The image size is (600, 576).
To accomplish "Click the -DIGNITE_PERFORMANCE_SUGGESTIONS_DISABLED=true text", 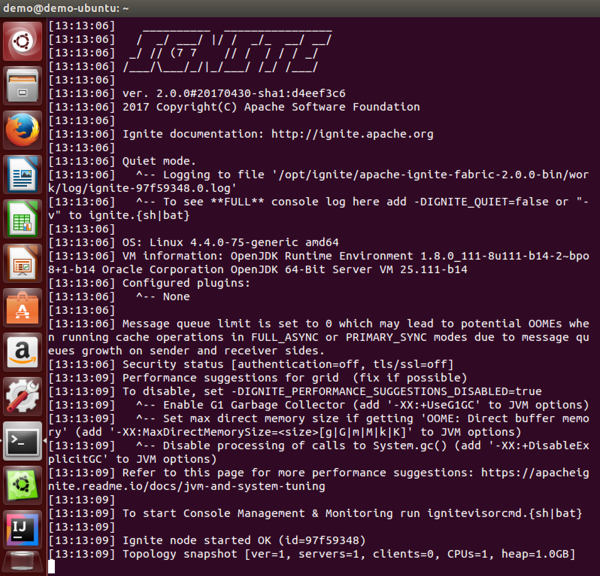I will pos(386,392).
